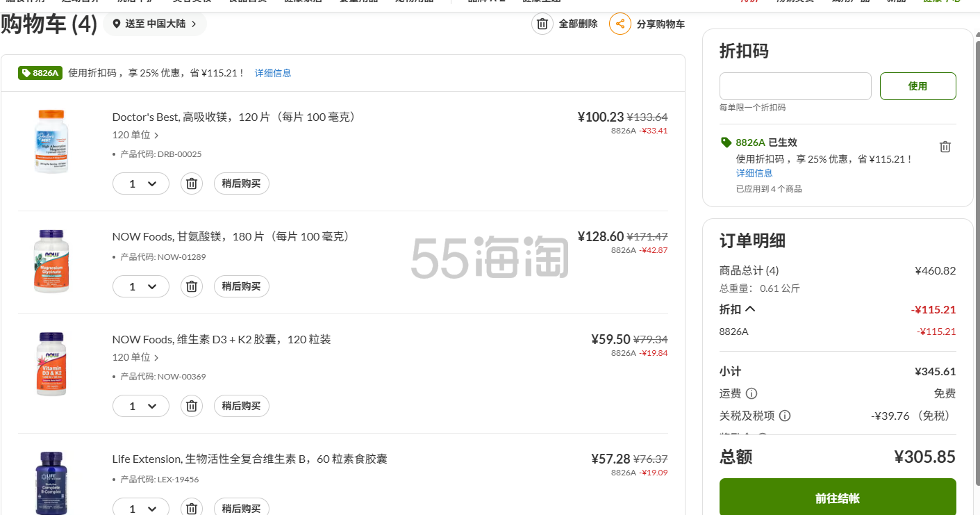Click the orange share cart icon
The width and height of the screenshot is (980, 515).
[620, 24]
